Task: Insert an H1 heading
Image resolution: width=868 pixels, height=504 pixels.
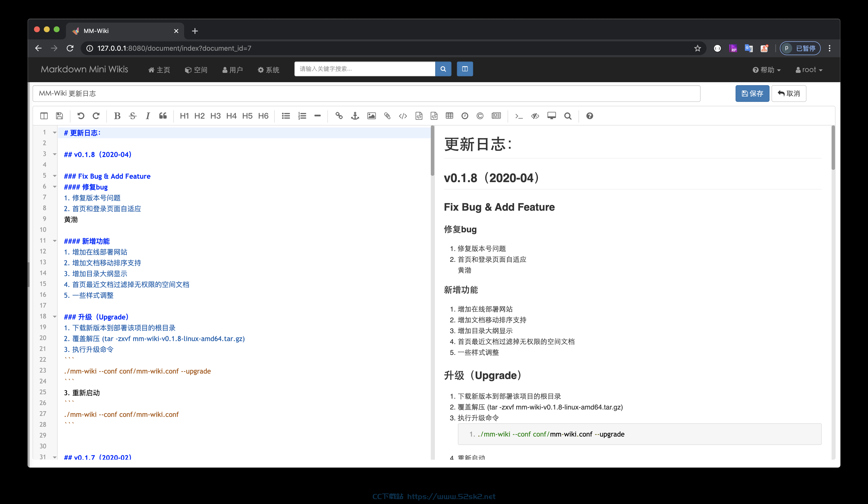Action: click(x=184, y=116)
